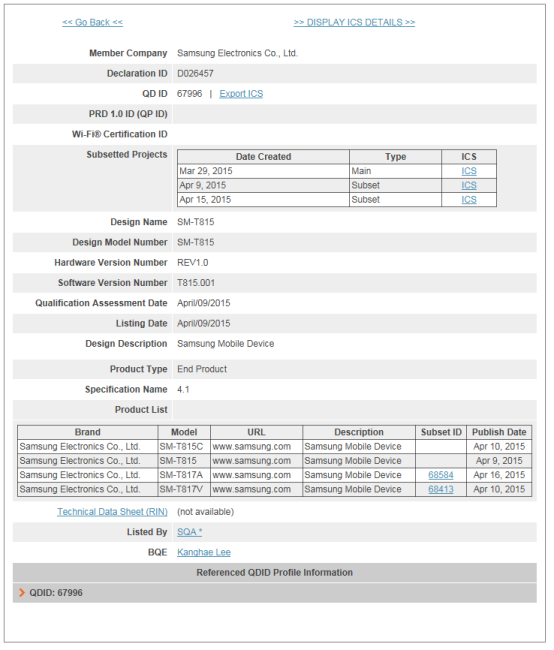Click the Subset ID column header

pos(441,432)
